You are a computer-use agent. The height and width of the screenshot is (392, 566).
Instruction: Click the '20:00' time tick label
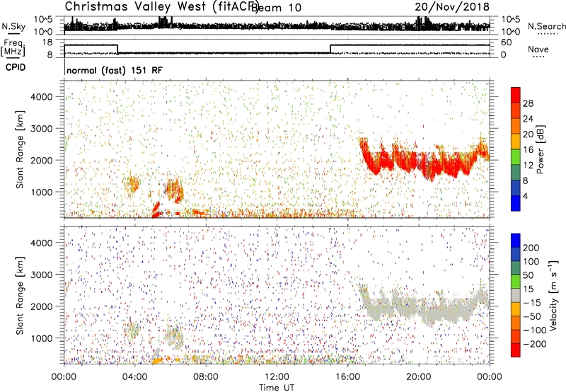pyautogui.click(x=418, y=377)
